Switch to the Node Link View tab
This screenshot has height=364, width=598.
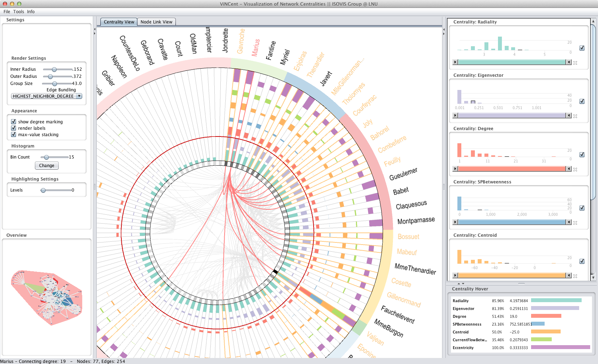(156, 22)
